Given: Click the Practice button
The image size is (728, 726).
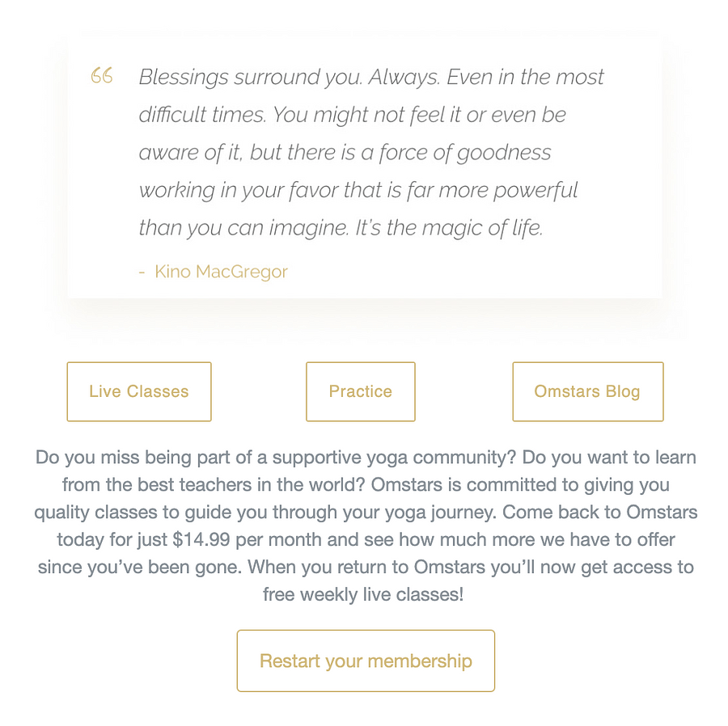Looking at the screenshot, I should [360, 391].
